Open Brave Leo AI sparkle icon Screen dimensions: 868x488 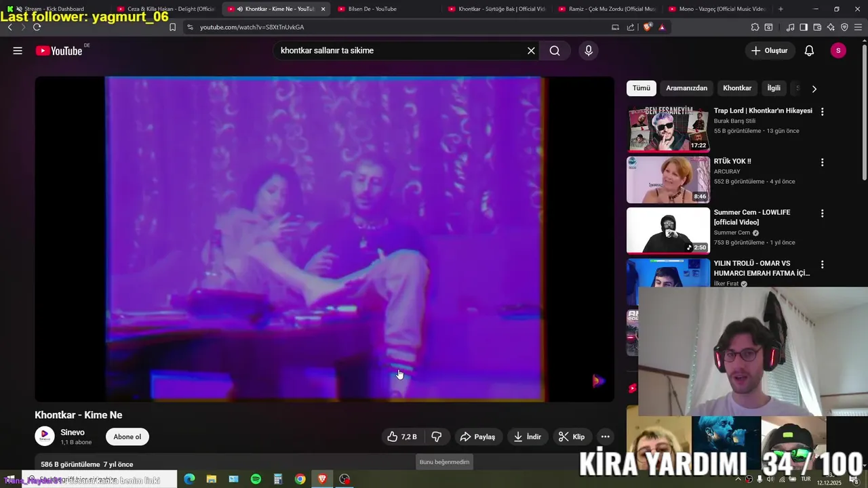831,27
